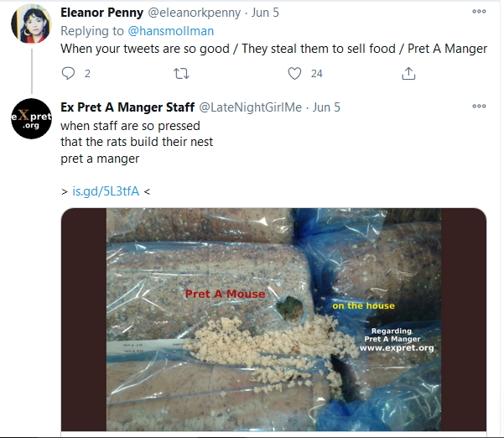Open more options on Eleanor Penny's tweet
Viewport: 504px width, 438px height.
479,13
